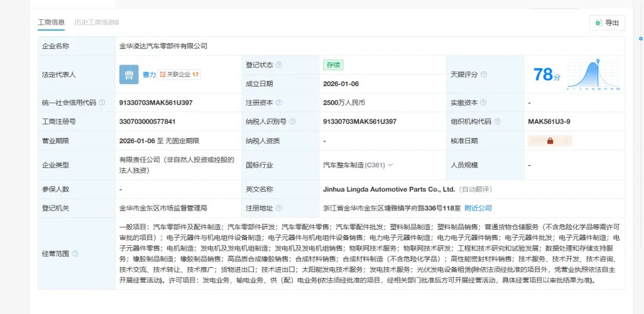Screen dimensions: 644x314
Task: Click the help icon next to 纳税人识别号
Action: pos(292,121)
